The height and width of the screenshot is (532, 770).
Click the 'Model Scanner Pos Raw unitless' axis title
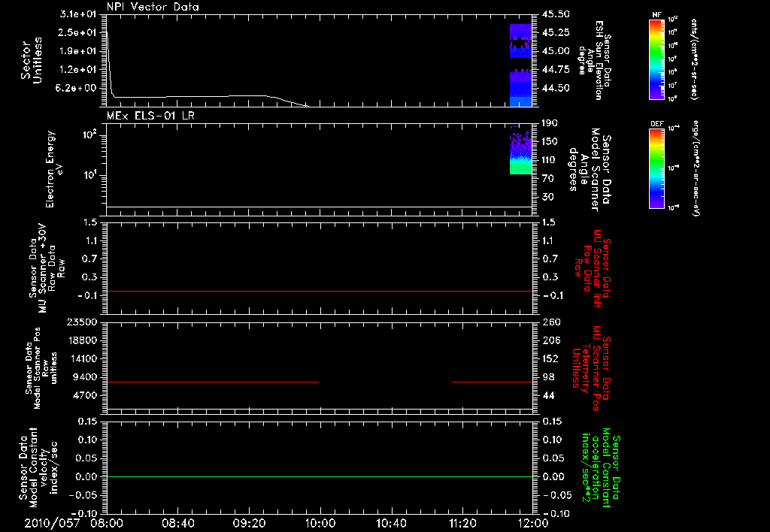click(41, 368)
